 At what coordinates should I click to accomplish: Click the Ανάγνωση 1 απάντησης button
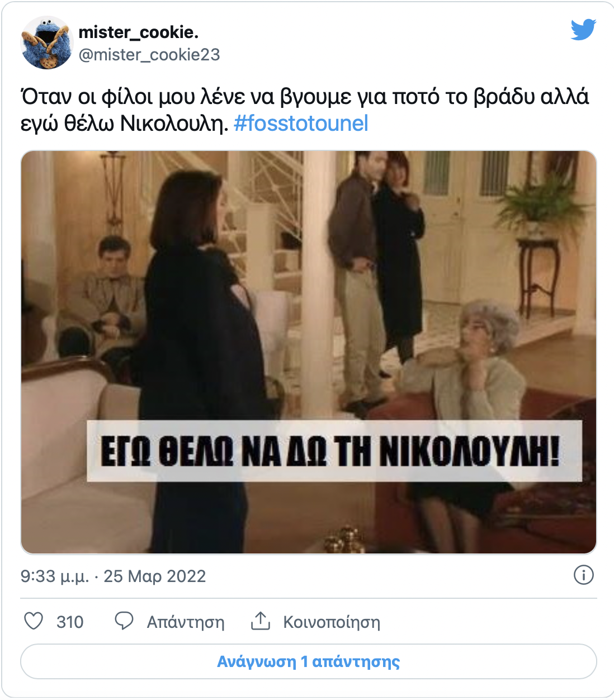pyautogui.click(x=309, y=661)
